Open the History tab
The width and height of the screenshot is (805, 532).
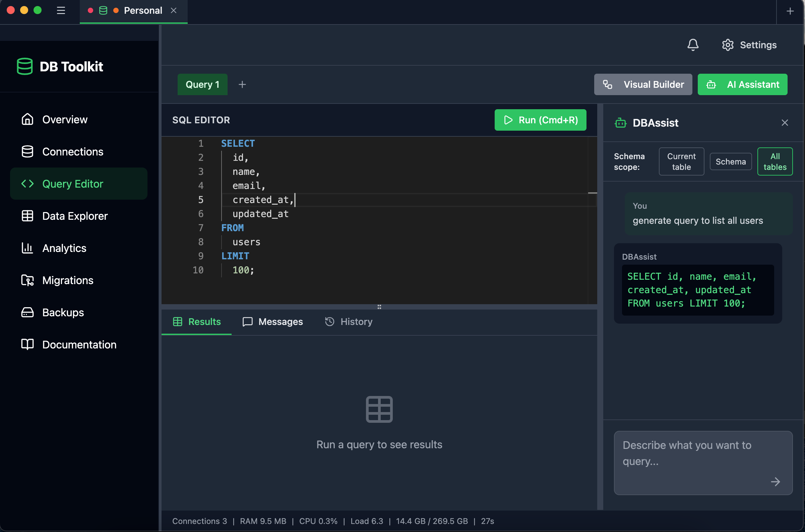pyautogui.click(x=348, y=321)
